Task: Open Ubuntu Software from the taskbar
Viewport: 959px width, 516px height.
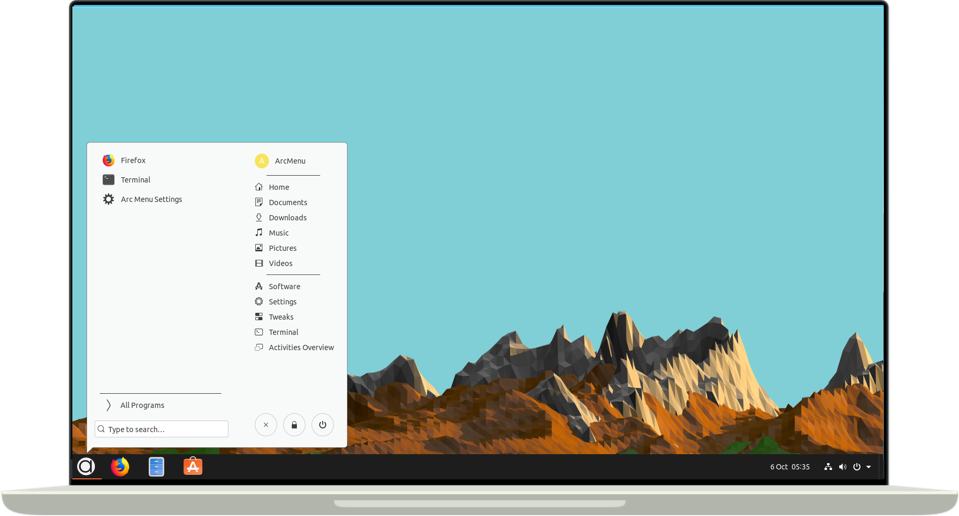Action: [x=193, y=466]
